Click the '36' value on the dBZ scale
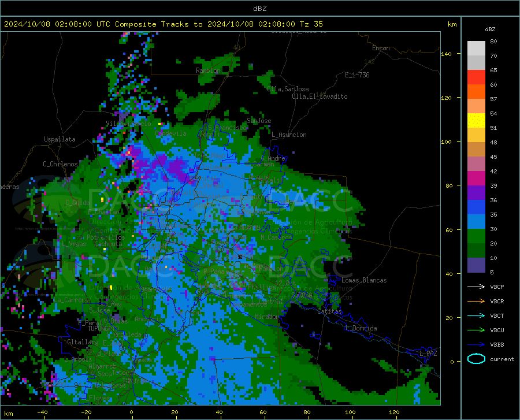This screenshot has height=420, width=520. click(x=493, y=200)
